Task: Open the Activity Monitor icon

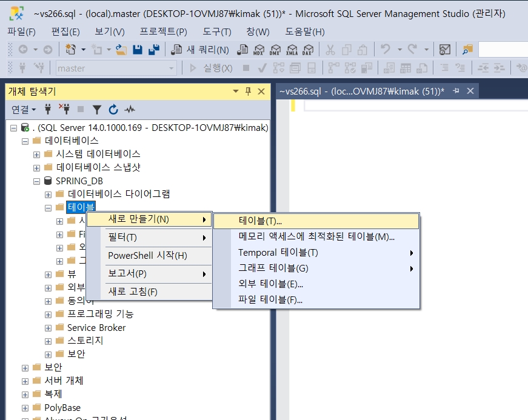Action: [x=445, y=50]
